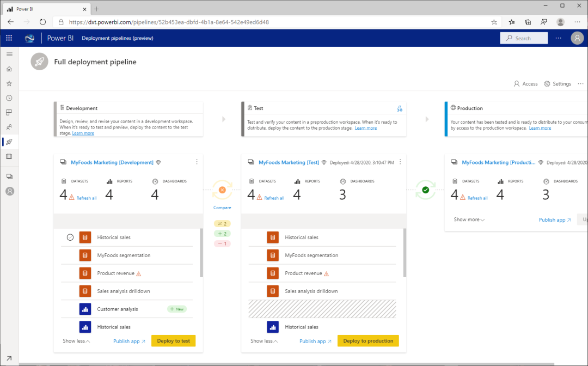The height and width of the screenshot is (366, 588).
Task: Click Power BI brand title
Action: pyautogui.click(x=60, y=38)
